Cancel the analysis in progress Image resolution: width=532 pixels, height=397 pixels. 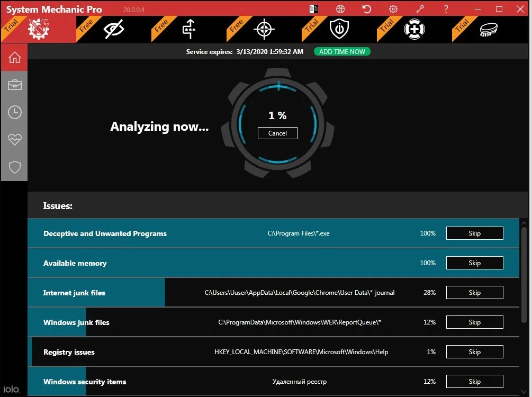(x=277, y=133)
